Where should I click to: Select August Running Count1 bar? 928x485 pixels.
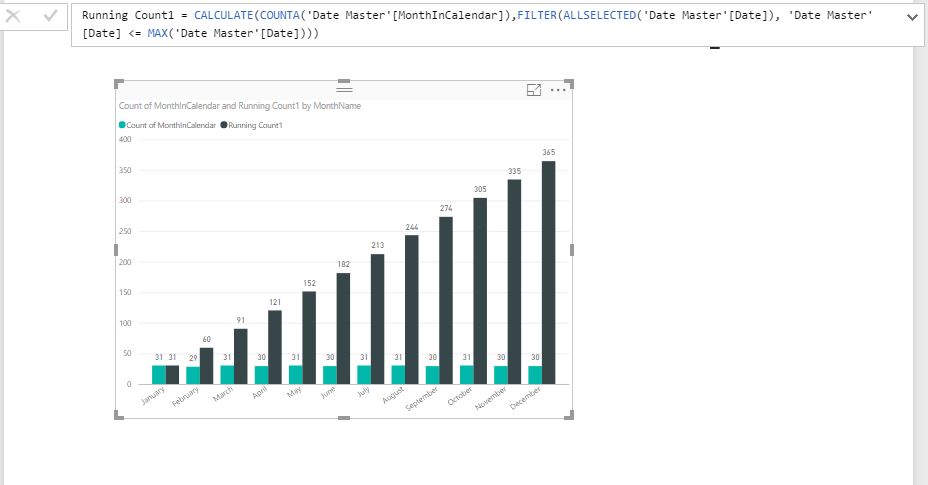tap(411, 310)
